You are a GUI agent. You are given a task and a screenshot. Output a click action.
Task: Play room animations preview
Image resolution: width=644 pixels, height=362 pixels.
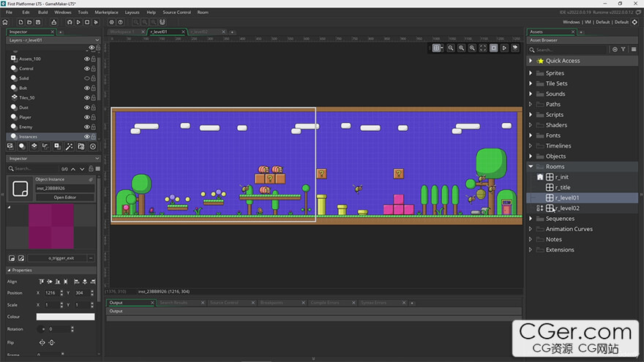pyautogui.click(x=504, y=48)
